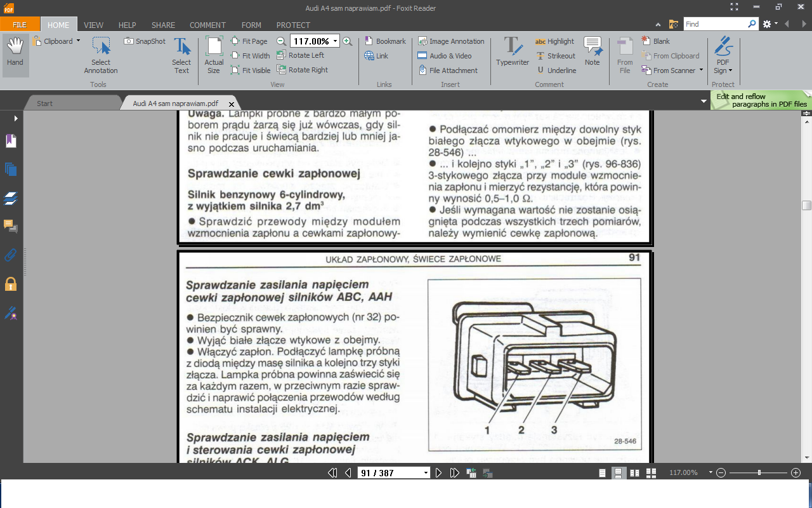This screenshot has width=812, height=508.
Task: Click Fit Page view option
Action: point(249,41)
